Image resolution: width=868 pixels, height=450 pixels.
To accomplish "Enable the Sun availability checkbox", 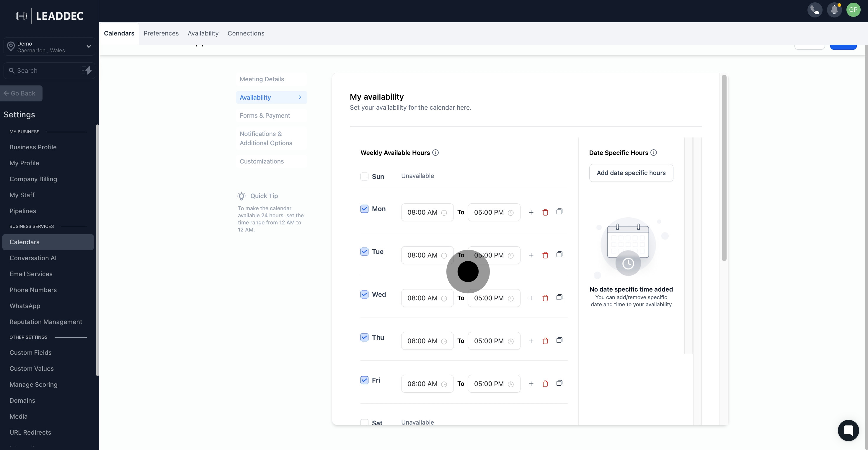I will 364,177.
